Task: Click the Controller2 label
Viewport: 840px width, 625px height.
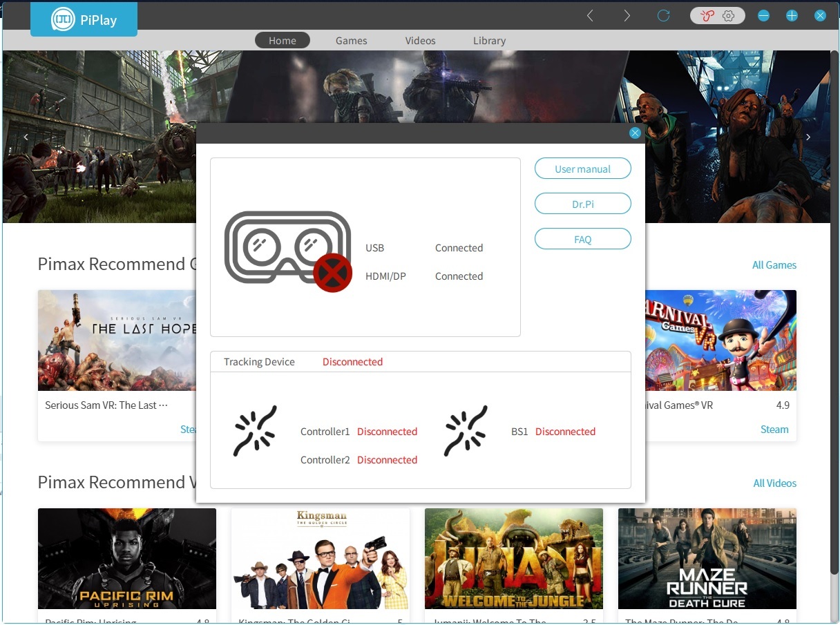Action: click(x=325, y=460)
